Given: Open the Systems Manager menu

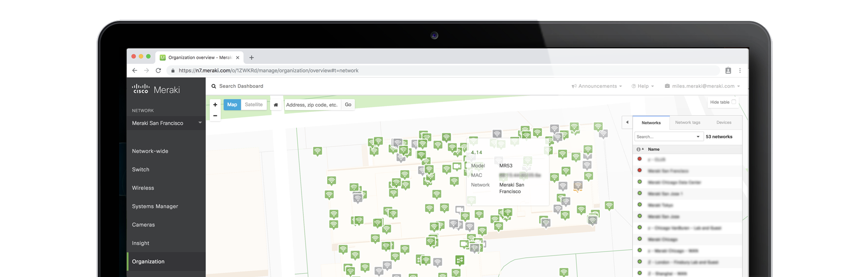Looking at the screenshot, I should (x=155, y=206).
